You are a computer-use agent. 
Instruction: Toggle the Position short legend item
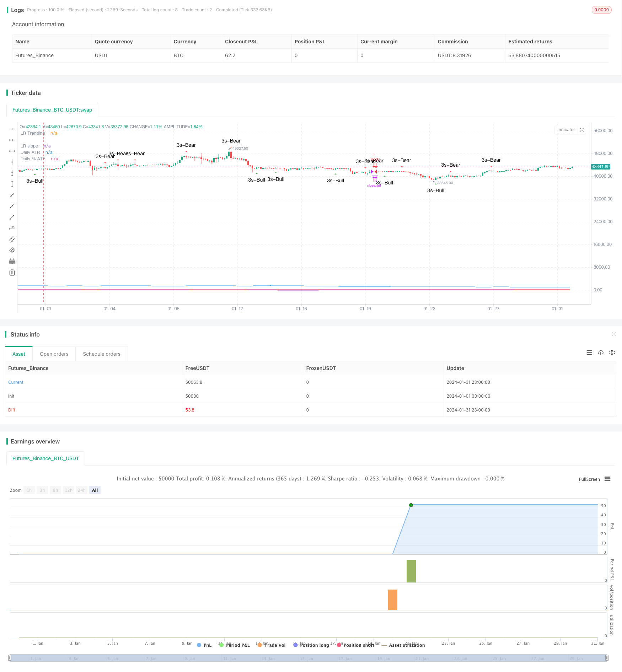tap(355, 645)
